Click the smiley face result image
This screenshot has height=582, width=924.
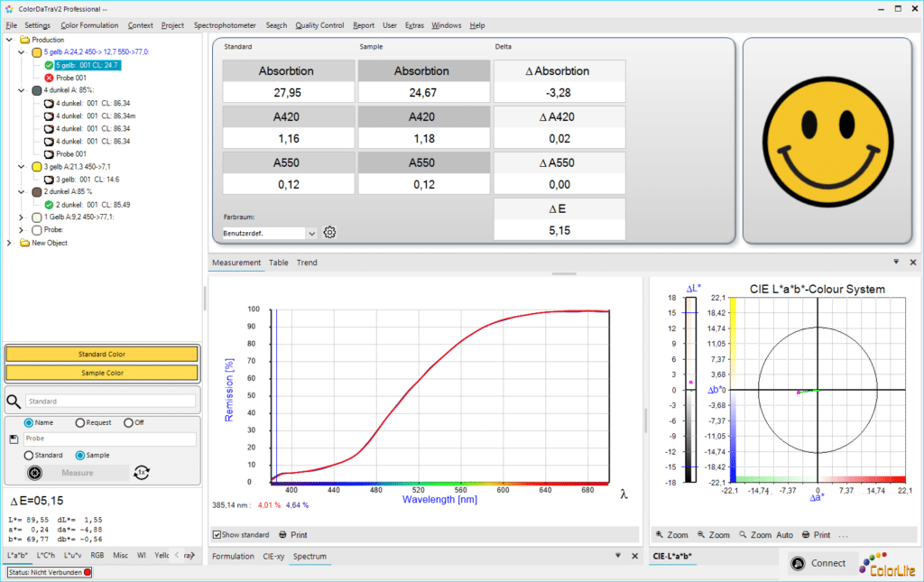[x=827, y=142]
